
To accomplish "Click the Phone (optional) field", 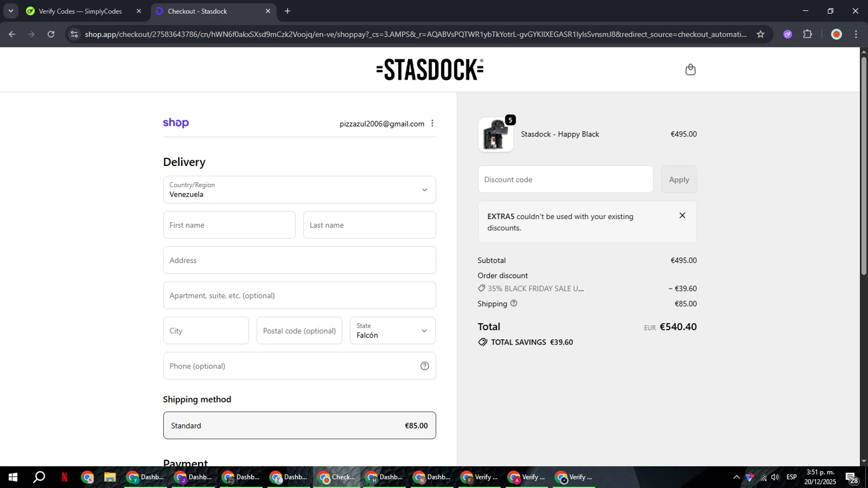I will (x=299, y=366).
